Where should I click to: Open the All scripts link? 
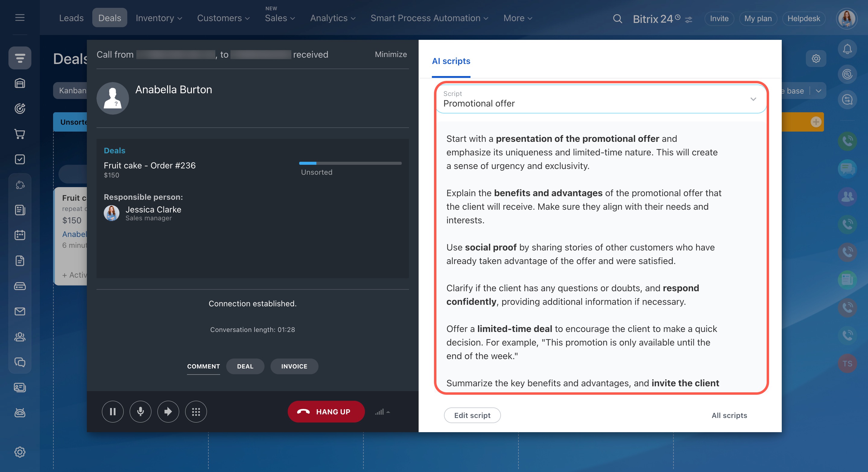point(729,415)
